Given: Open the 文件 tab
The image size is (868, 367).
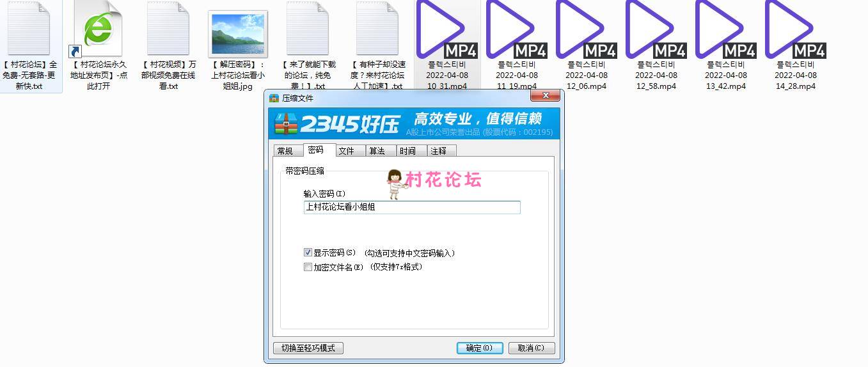Looking at the screenshot, I should pyautogui.click(x=346, y=151).
